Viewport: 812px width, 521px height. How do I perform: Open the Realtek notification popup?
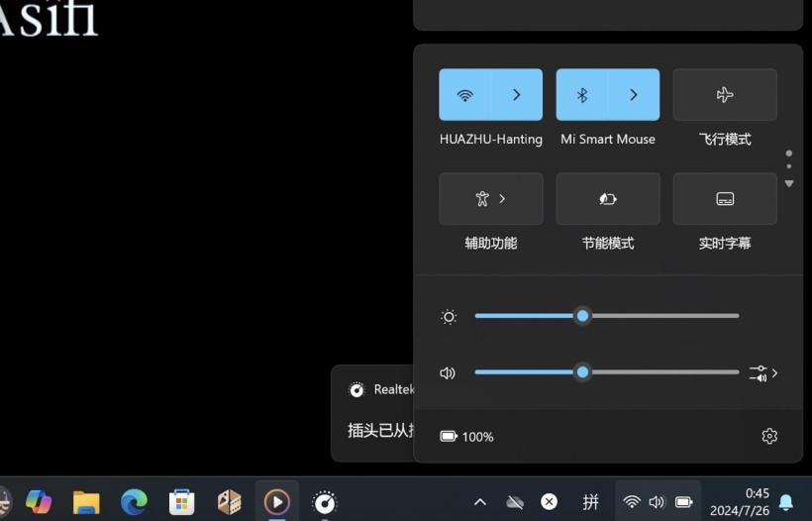tap(372, 413)
